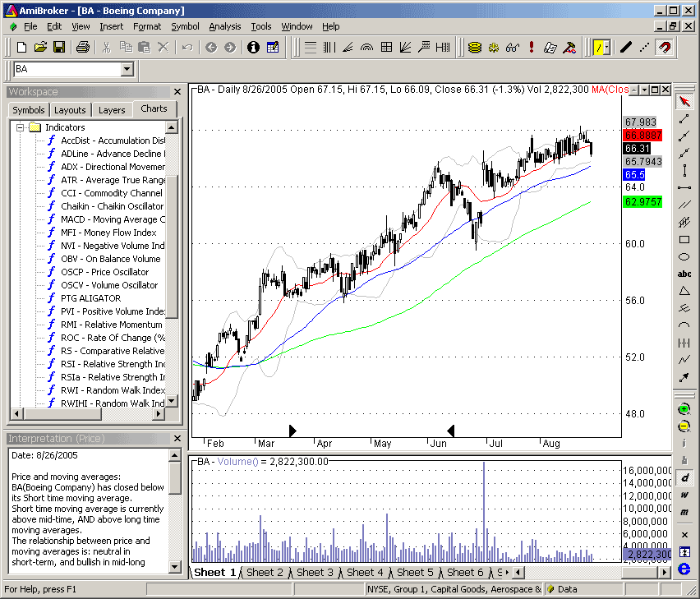Viewport: 700px width, 599px height.
Task: Select the Vertical line tool
Action: [x=684, y=170]
